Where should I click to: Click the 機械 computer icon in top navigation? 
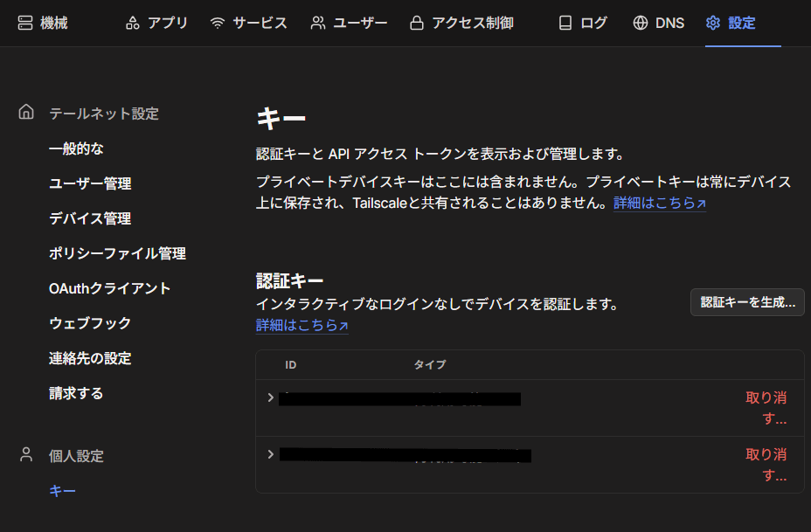click(24, 23)
